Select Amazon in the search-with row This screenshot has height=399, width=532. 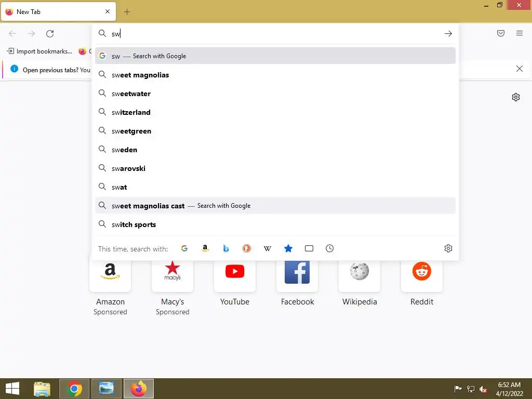tap(205, 248)
